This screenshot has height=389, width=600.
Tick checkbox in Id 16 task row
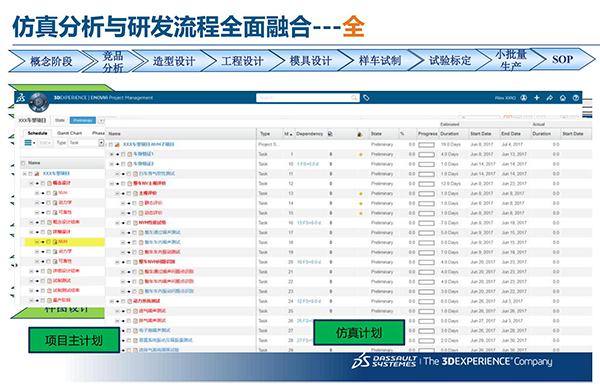point(129,223)
